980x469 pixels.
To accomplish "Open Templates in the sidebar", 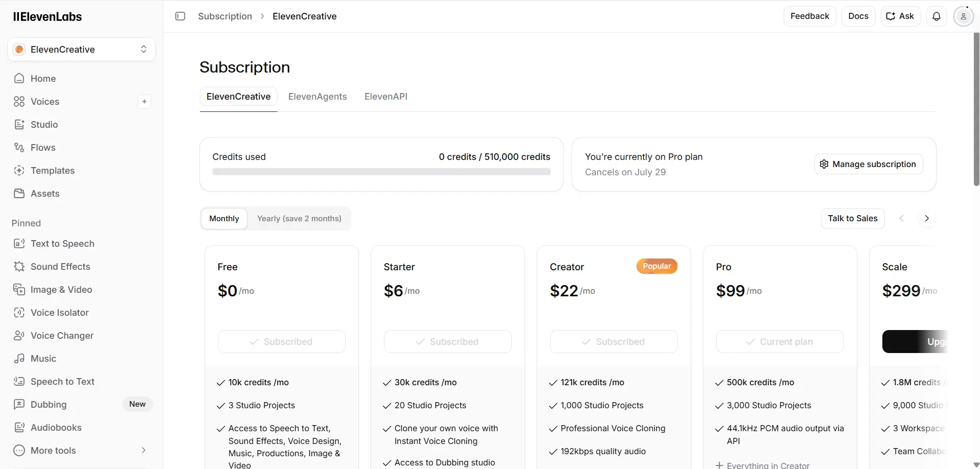I will 81,171.
